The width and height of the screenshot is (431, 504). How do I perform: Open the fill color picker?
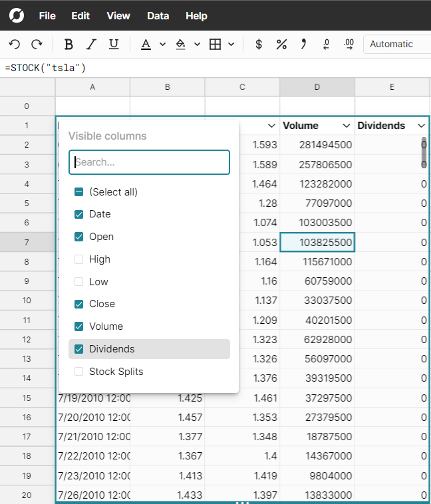[180, 44]
